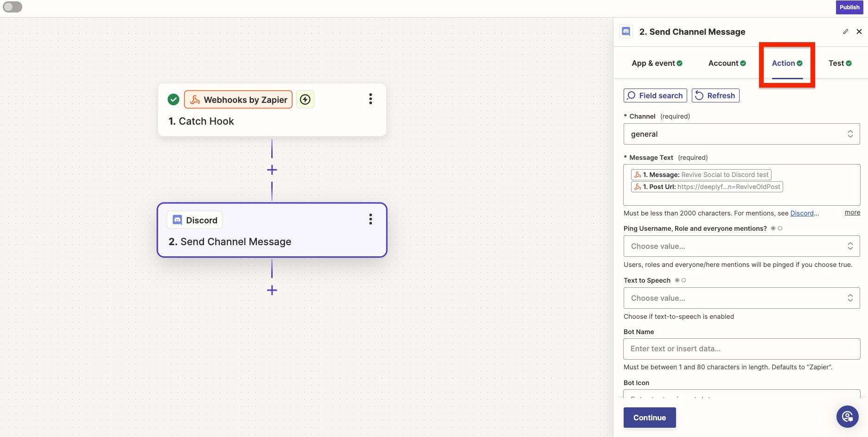Open the three-dot menu on Catch Hook step
The width and height of the screenshot is (868, 437).
click(370, 99)
